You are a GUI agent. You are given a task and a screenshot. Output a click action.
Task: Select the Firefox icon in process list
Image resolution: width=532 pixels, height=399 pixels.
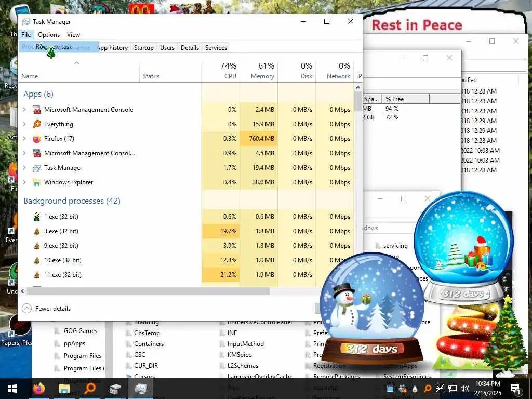pyautogui.click(x=37, y=138)
